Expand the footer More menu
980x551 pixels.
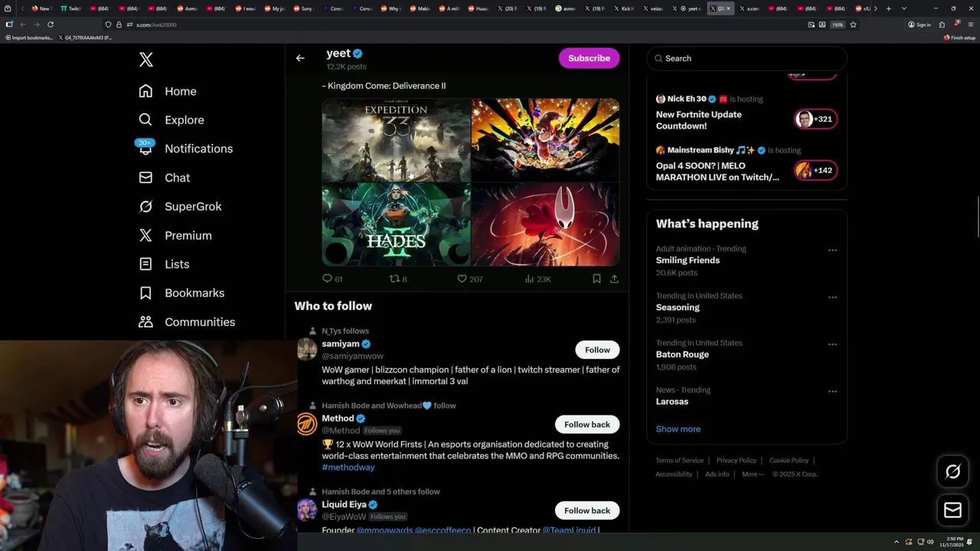(x=753, y=474)
